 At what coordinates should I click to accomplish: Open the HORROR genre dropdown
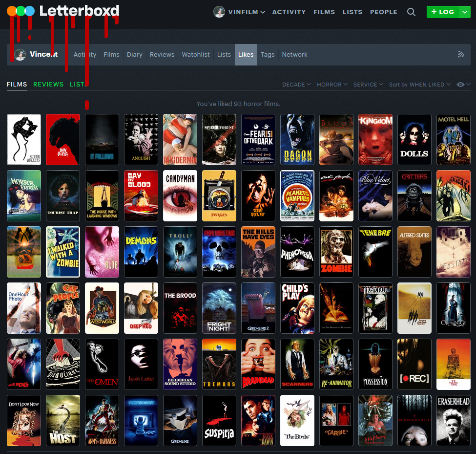[332, 85]
